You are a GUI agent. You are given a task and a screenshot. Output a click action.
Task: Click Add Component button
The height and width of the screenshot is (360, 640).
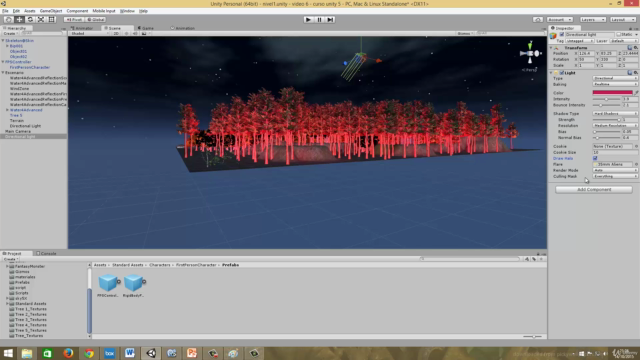[x=594, y=190]
